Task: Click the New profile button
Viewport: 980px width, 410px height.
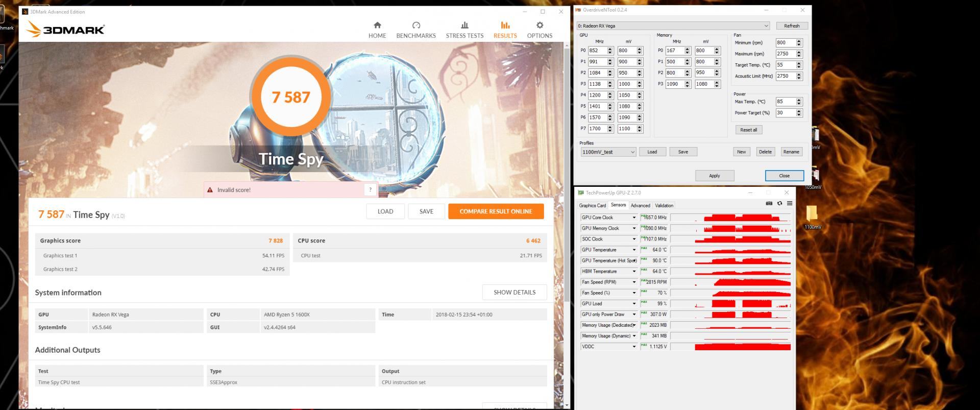Action: click(x=741, y=152)
